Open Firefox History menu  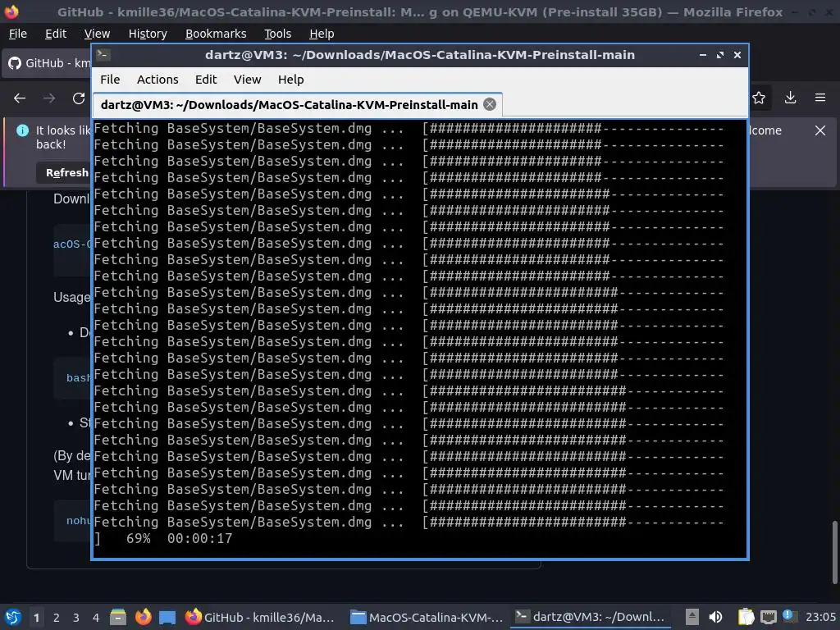148,34
